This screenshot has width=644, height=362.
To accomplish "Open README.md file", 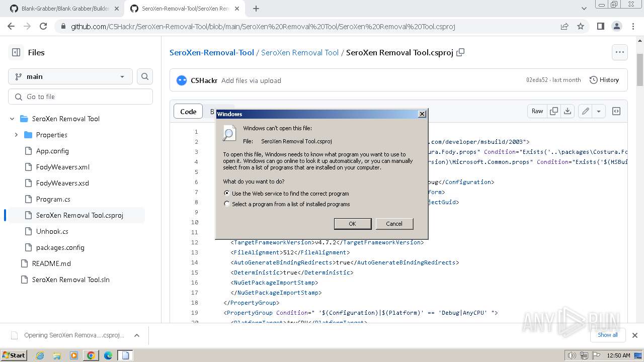I will tap(51, 263).
